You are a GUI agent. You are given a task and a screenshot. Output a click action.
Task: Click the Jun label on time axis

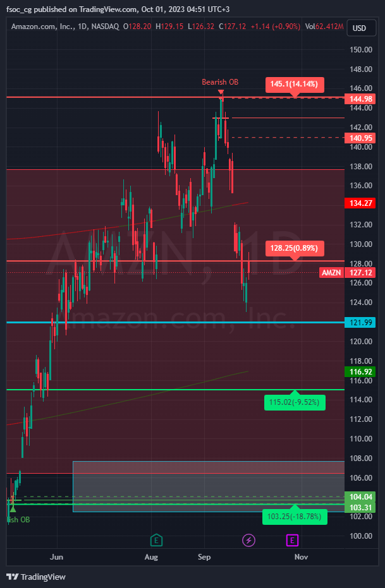click(x=56, y=557)
